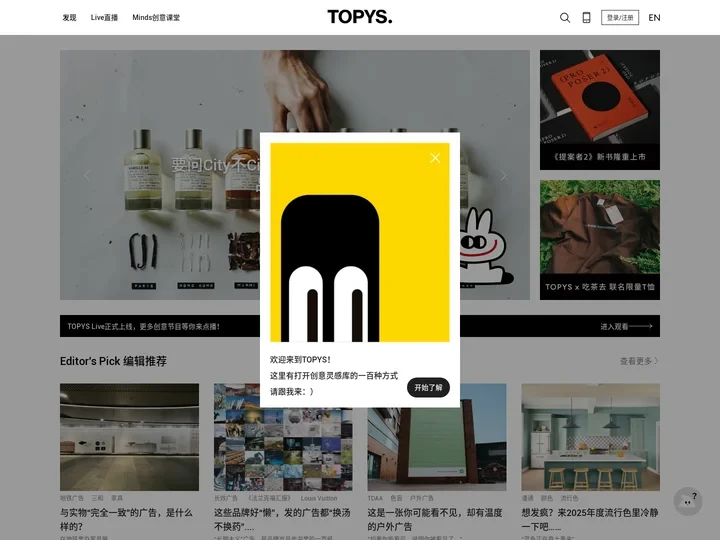Click the 流行色 tag
The image size is (720, 540).
point(569,498)
